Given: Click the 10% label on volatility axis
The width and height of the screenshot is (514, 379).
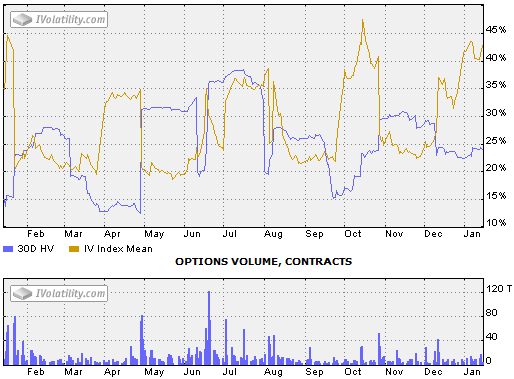Looking at the screenshot, I should (x=496, y=223).
